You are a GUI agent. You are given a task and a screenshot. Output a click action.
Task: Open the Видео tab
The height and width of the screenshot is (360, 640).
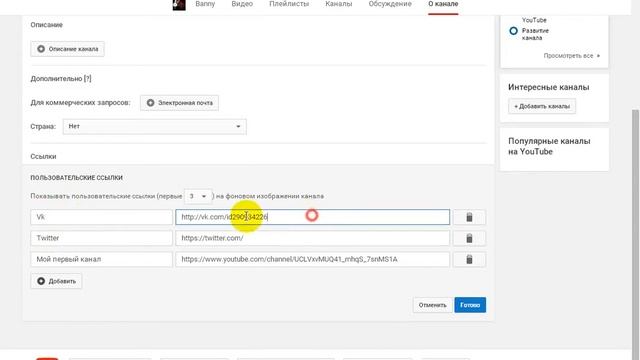point(242,4)
